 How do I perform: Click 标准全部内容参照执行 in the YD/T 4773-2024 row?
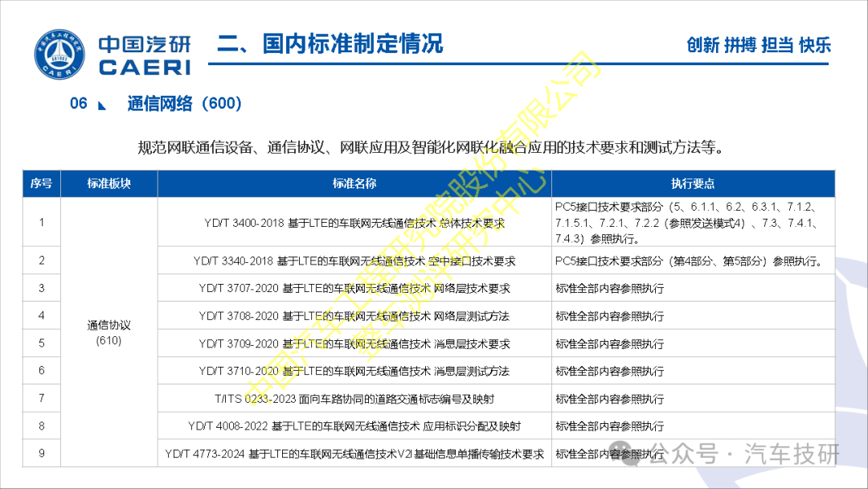click(x=609, y=454)
